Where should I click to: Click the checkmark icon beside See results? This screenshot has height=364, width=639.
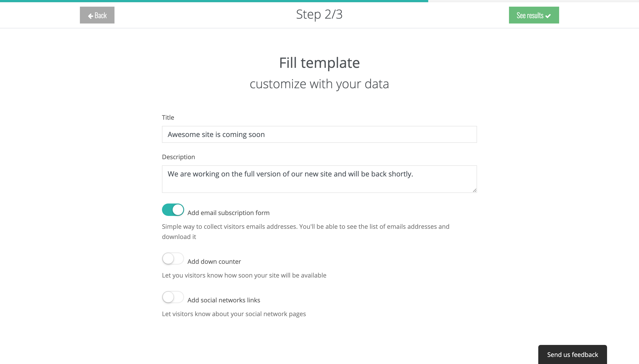(x=548, y=16)
